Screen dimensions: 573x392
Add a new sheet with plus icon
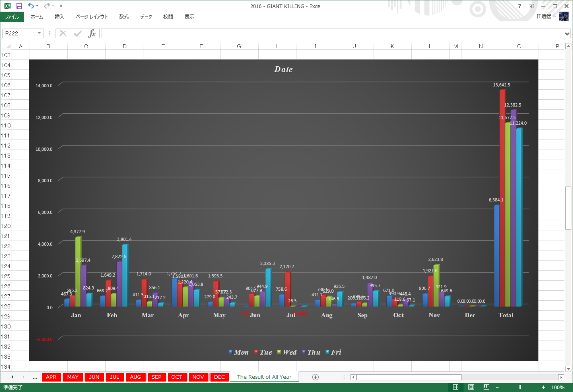click(315, 377)
